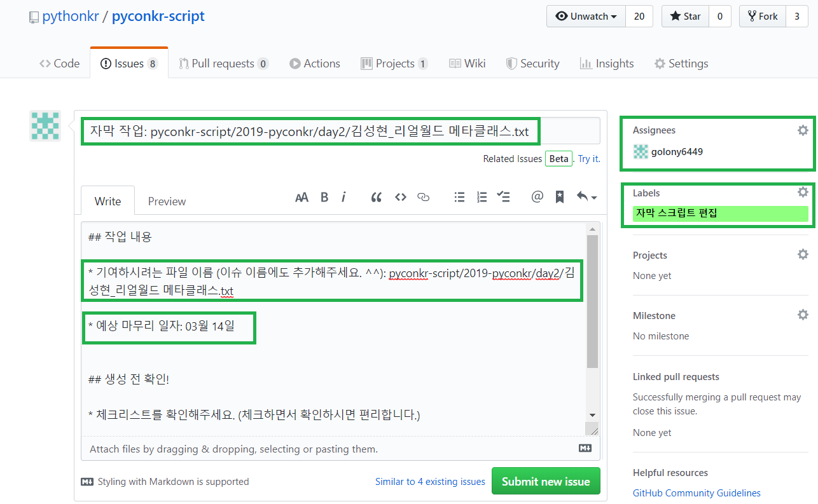Switch to the Preview tab
Viewport: 818px width, 504px height.
pos(166,201)
